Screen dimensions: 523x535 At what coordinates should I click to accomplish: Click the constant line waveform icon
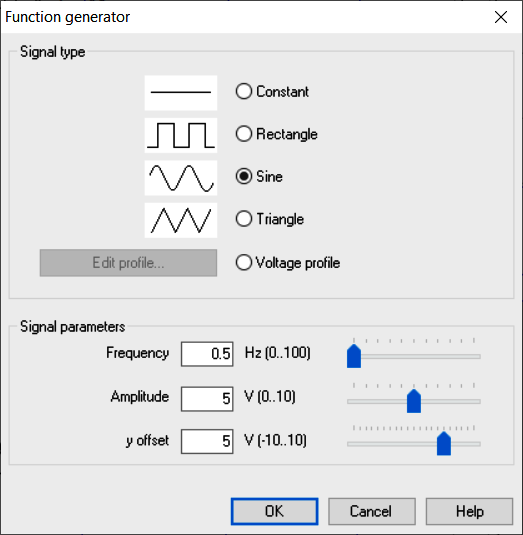pos(181,93)
